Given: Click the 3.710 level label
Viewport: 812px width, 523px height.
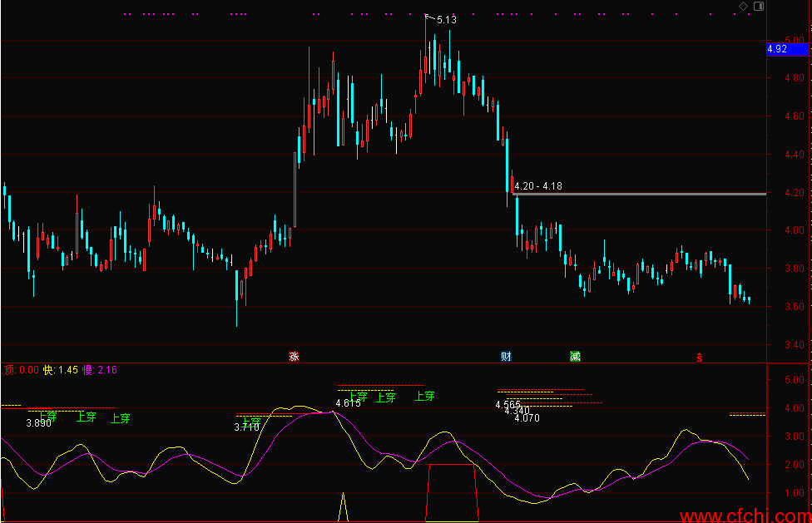Looking at the screenshot, I should pos(246,427).
